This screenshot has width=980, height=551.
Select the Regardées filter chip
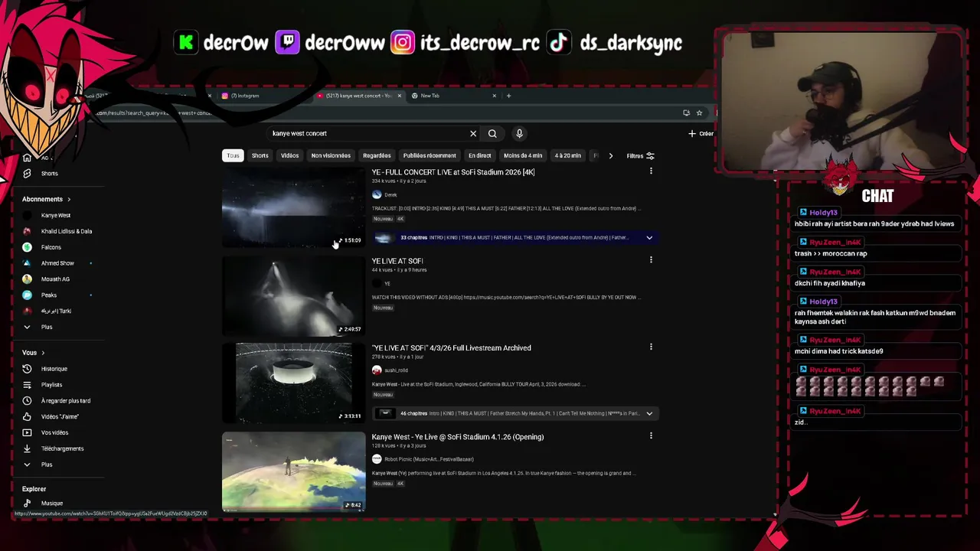[377, 155]
